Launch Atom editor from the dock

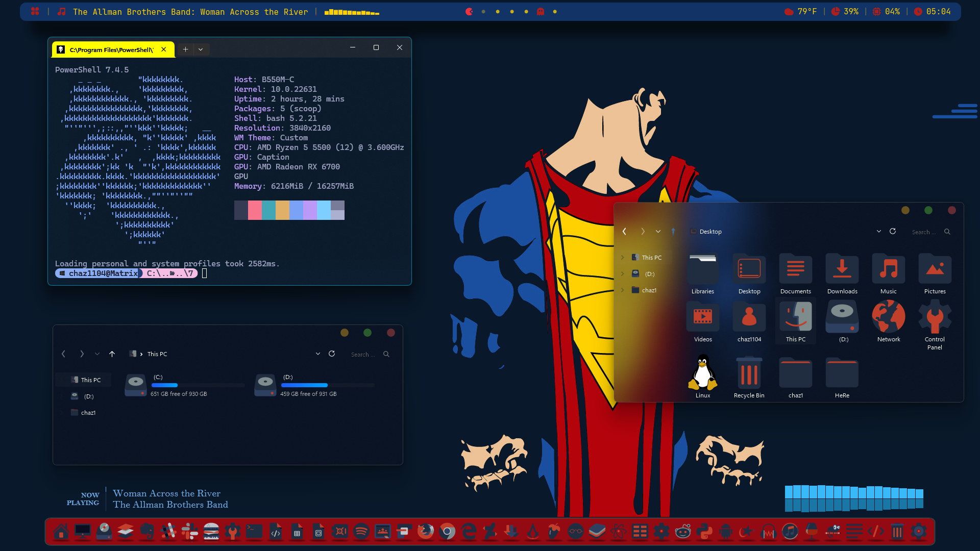pos(619,532)
